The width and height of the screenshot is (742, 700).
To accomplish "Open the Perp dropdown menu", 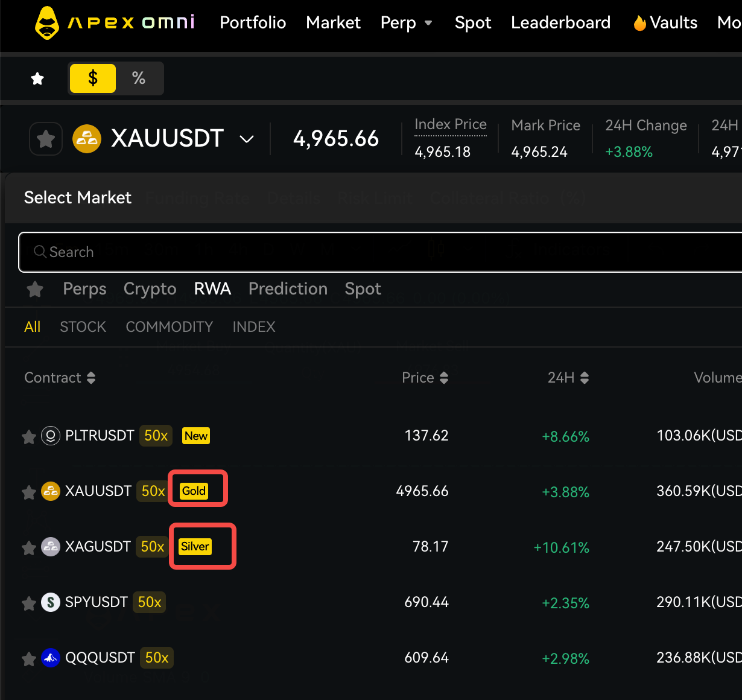I will [406, 23].
